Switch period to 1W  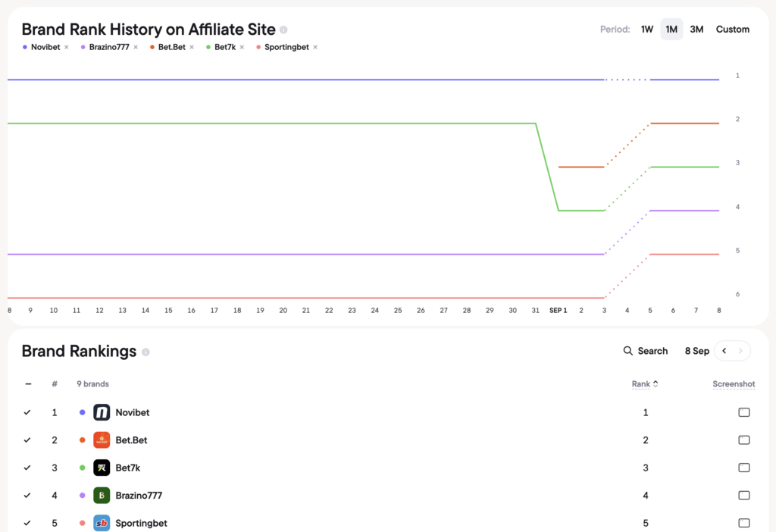[x=647, y=30]
